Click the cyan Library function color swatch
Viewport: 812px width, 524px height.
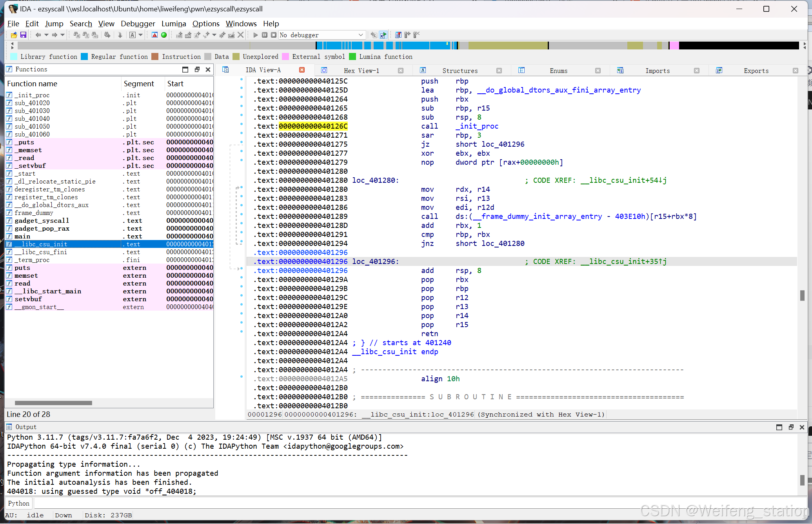(x=14, y=56)
